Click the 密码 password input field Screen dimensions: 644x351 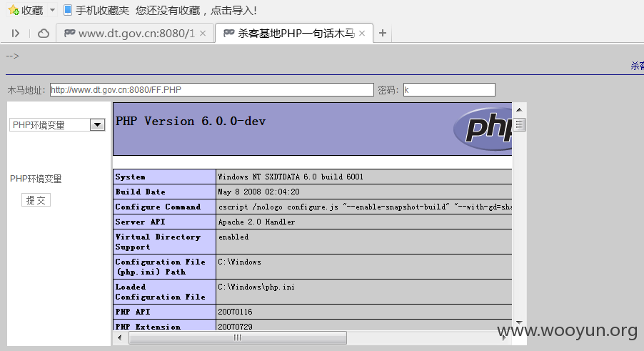(x=449, y=89)
